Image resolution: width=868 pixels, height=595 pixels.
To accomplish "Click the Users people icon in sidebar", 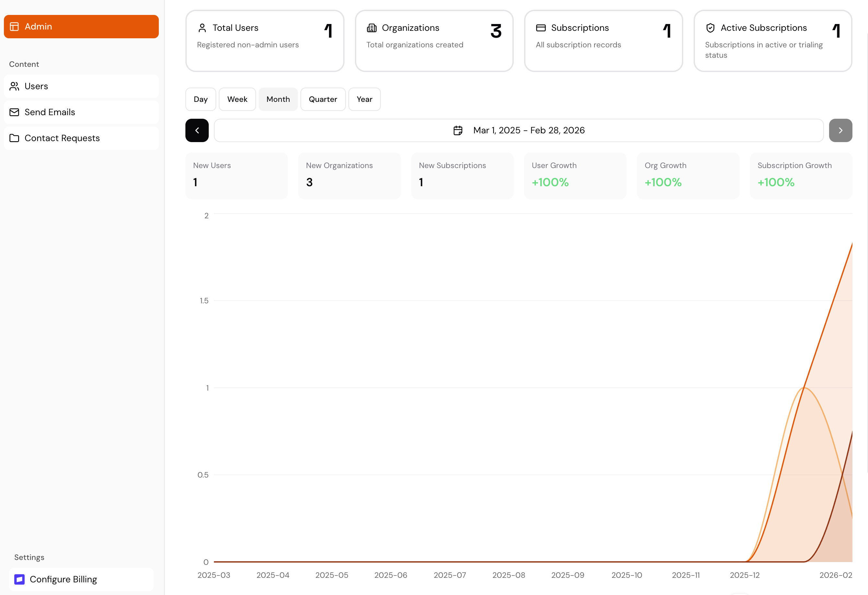I will (x=14, y=86).
